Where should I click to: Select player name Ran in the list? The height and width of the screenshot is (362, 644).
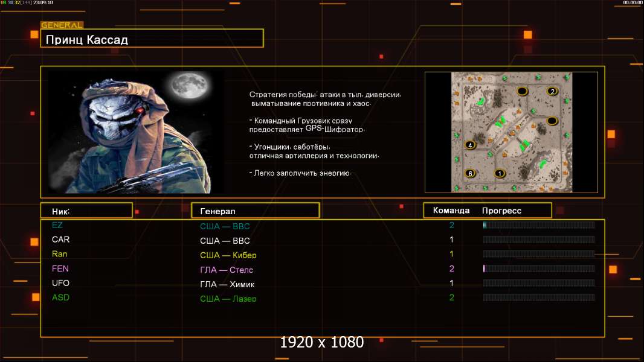(60, 254)
